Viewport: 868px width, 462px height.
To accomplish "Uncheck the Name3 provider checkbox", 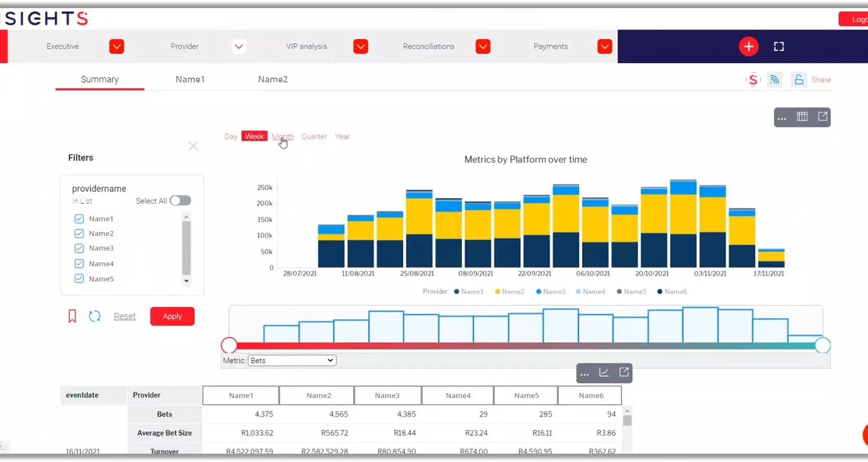I will (79, 248).
